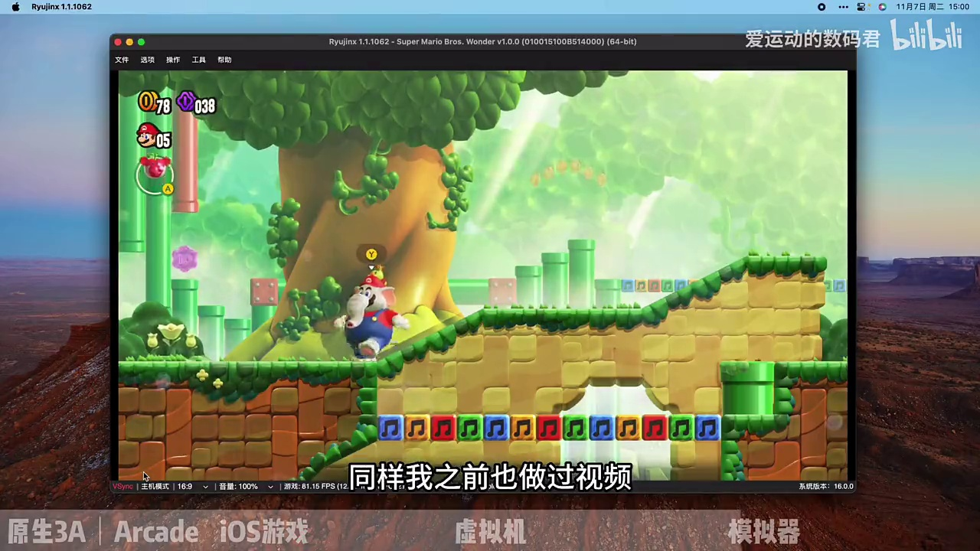Click the green warp pipe at lower right

(748, 390)
